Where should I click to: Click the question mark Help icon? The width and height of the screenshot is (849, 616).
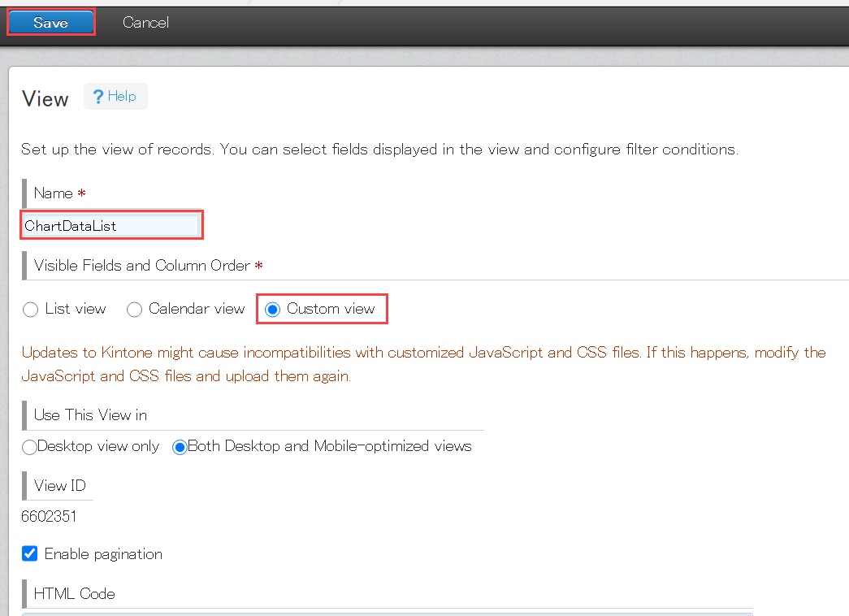click(x=98, y=97)
